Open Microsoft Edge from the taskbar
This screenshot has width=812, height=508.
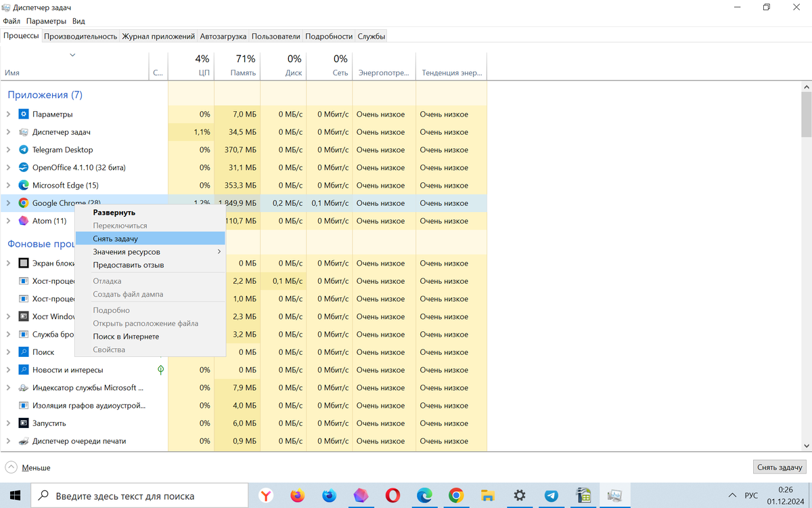click(424, 496)
